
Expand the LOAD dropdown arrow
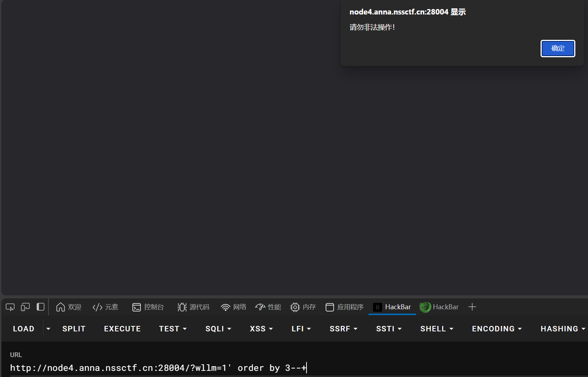pos(48,329)
